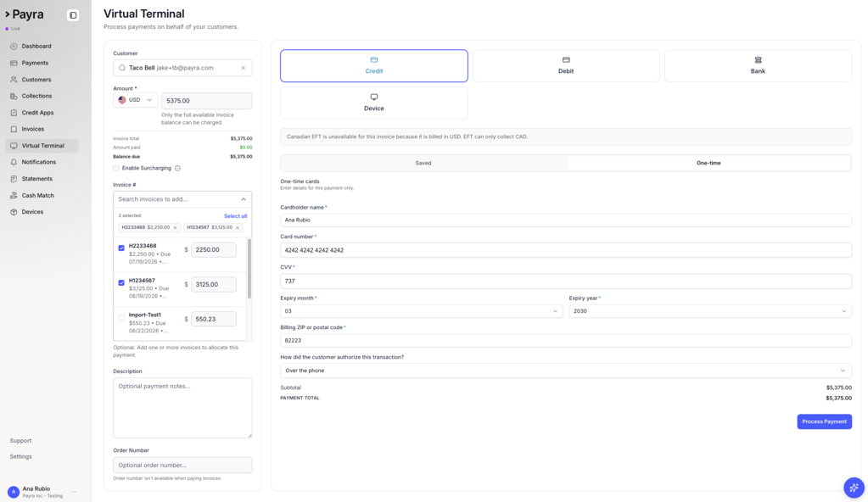Click the Collections icon in sidebar
Image resolution: width=868 pixels, height=502 pixels.
14,97
